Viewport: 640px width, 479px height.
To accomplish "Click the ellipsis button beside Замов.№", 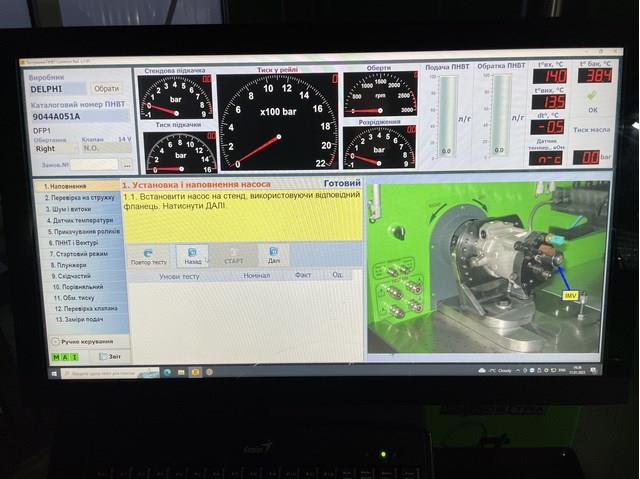I will 127,164.
